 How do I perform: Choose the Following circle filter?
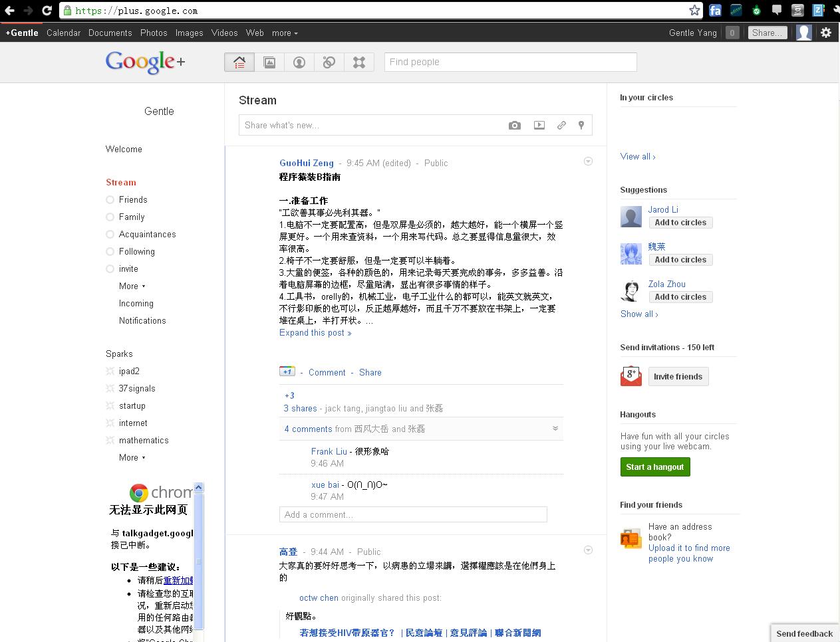[137, 251]
